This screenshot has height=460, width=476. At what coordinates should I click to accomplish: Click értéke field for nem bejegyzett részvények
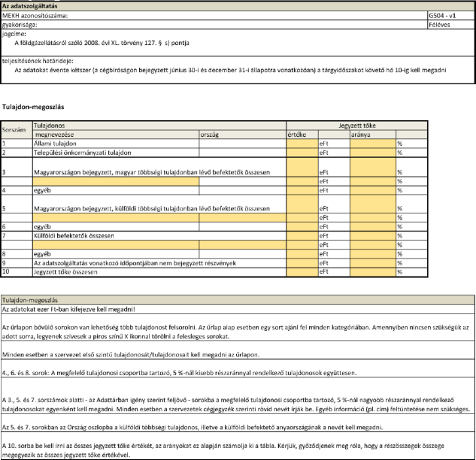click(302, 263)
